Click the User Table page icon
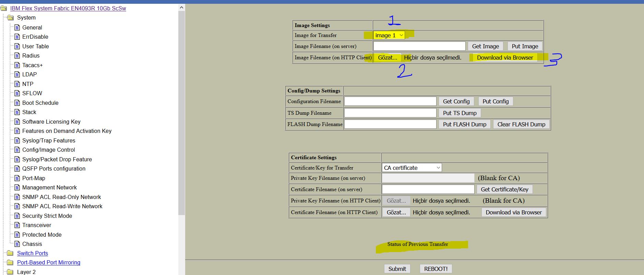The image size is (644, 275). point(17,46)
